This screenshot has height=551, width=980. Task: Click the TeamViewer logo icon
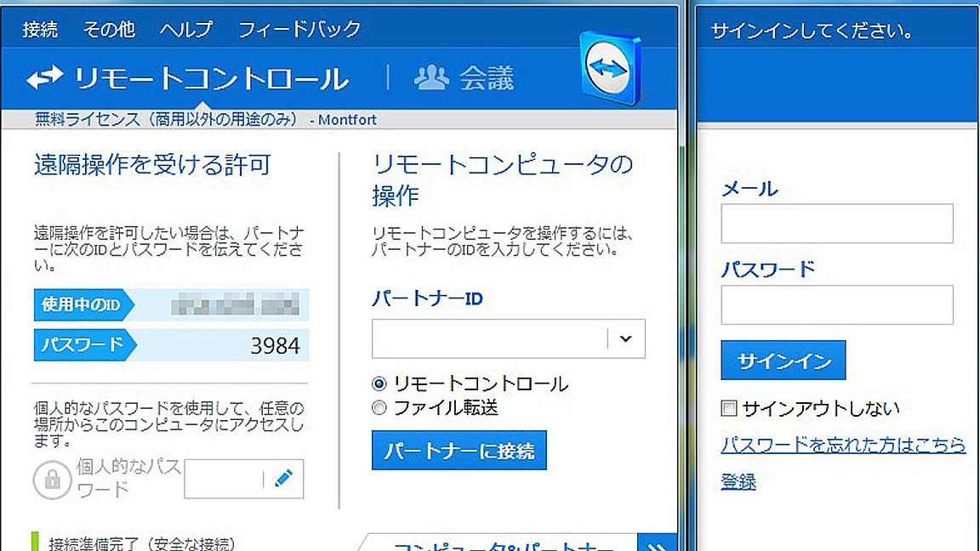click(610, 68)
